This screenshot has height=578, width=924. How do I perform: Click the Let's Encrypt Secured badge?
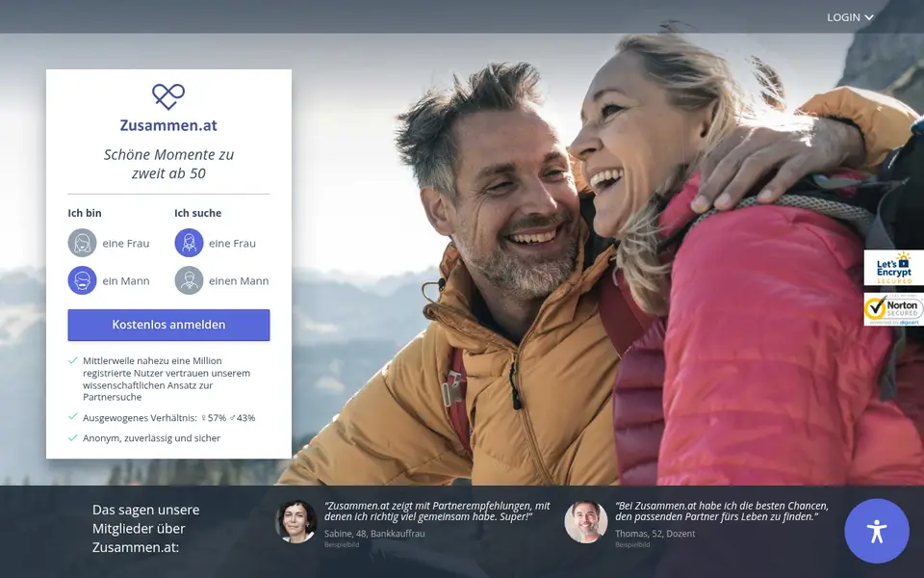click(x=894, y=268)
